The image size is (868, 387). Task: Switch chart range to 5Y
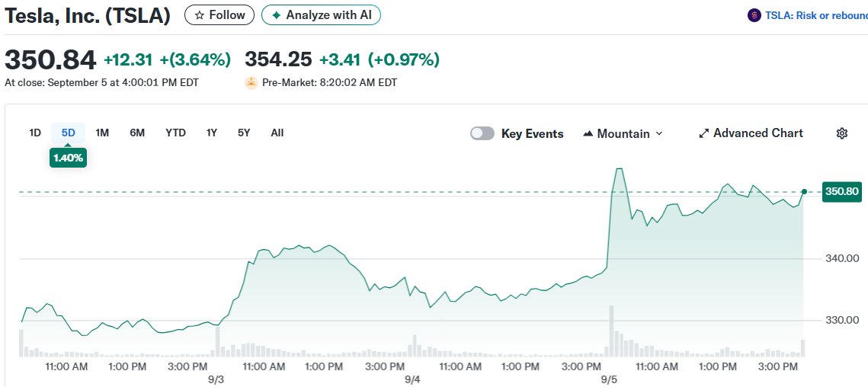click(244, 133)
